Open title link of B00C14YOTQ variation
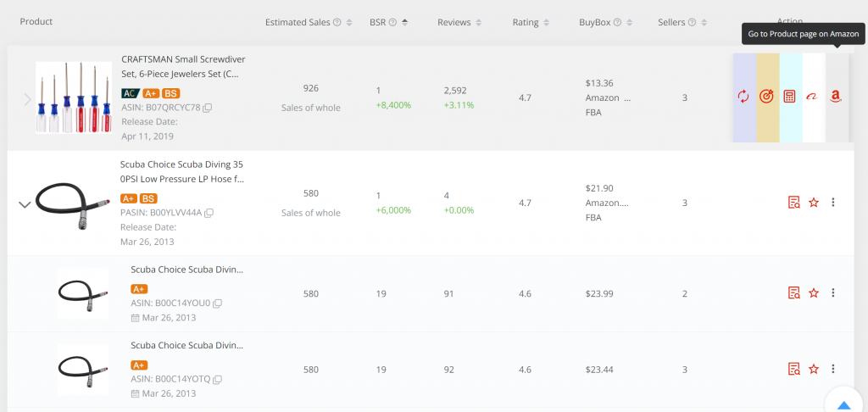The height and width of the screenshot is (412, 868). pyautogui.click(x=187, y=346)
